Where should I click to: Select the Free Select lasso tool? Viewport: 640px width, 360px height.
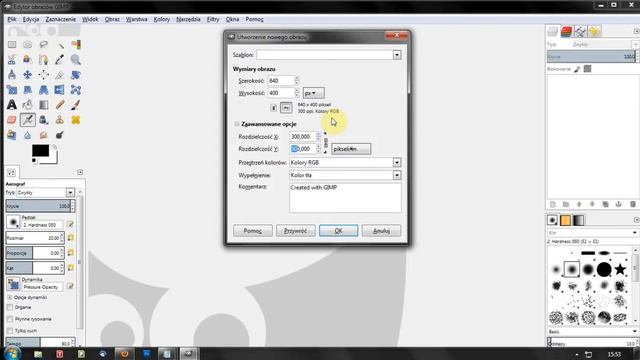[x=44, y=44]
